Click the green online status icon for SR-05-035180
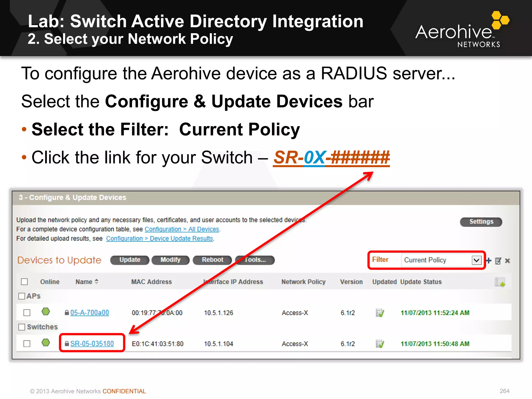 tap(46, 343)
